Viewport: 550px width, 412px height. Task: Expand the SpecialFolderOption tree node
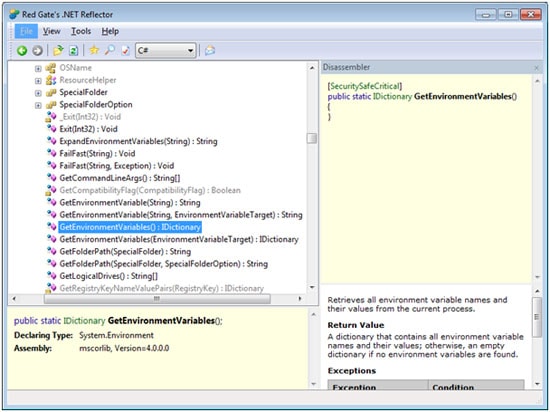pyautogui.click(x=38, y=105)
